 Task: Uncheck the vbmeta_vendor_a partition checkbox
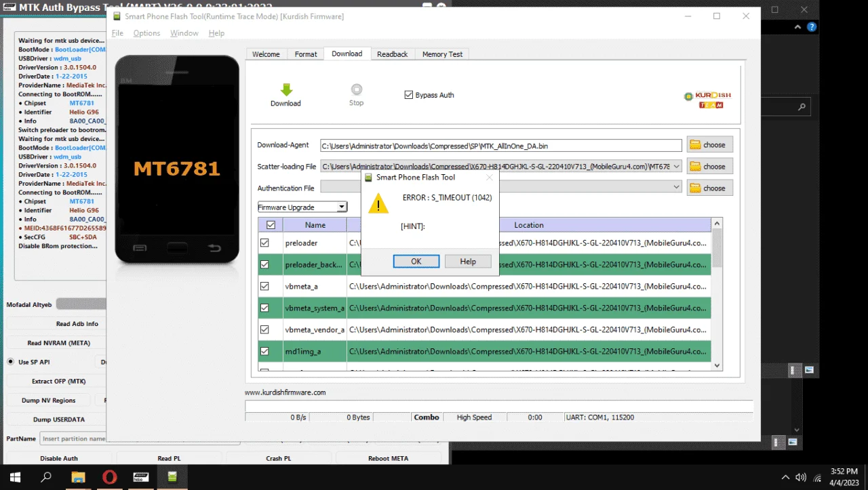264,329
